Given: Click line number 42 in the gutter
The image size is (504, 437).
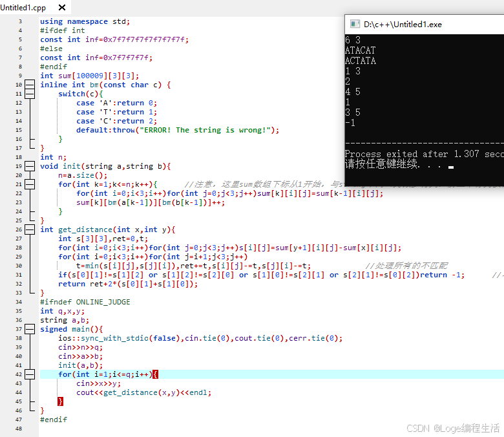Looking at the screenshot, I should pos(19,374).
